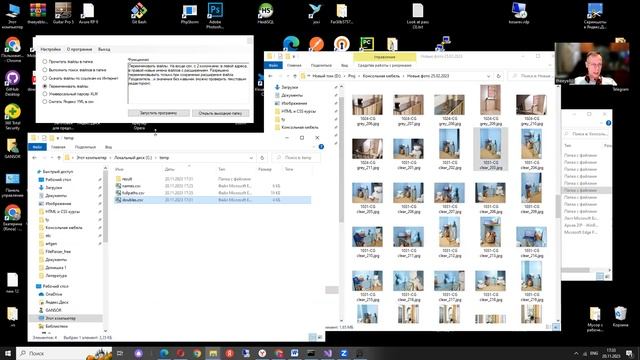Show hidden system tray icons
The width and height of the screenshot is (640, 360).
coord(576,353)
